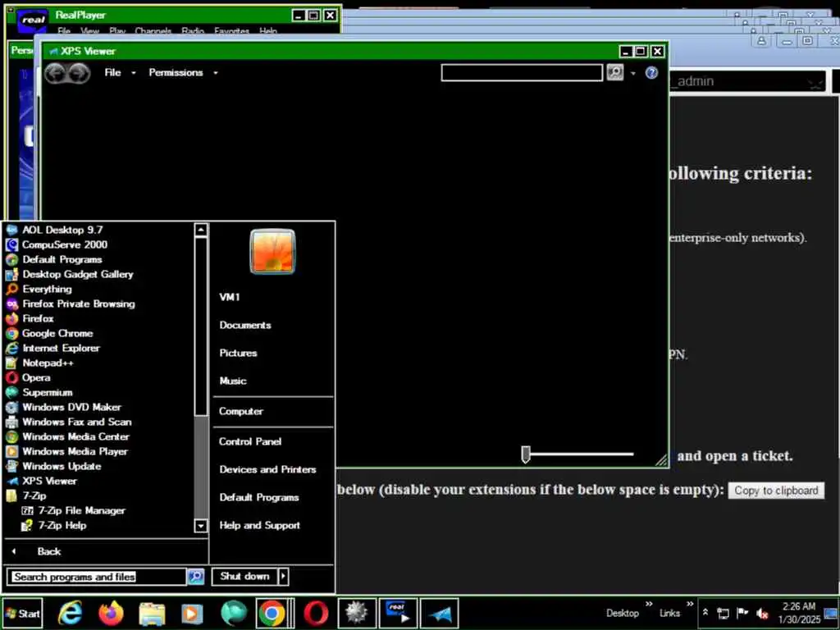Launch Opera from the Start menu list
Viewport: 840px width, 630px height.
pos(36,377)
